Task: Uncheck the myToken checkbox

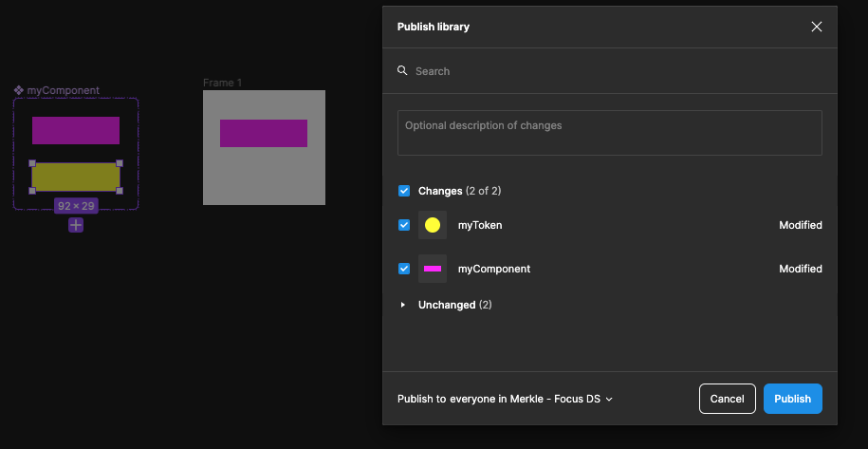Action: (404, 225)
